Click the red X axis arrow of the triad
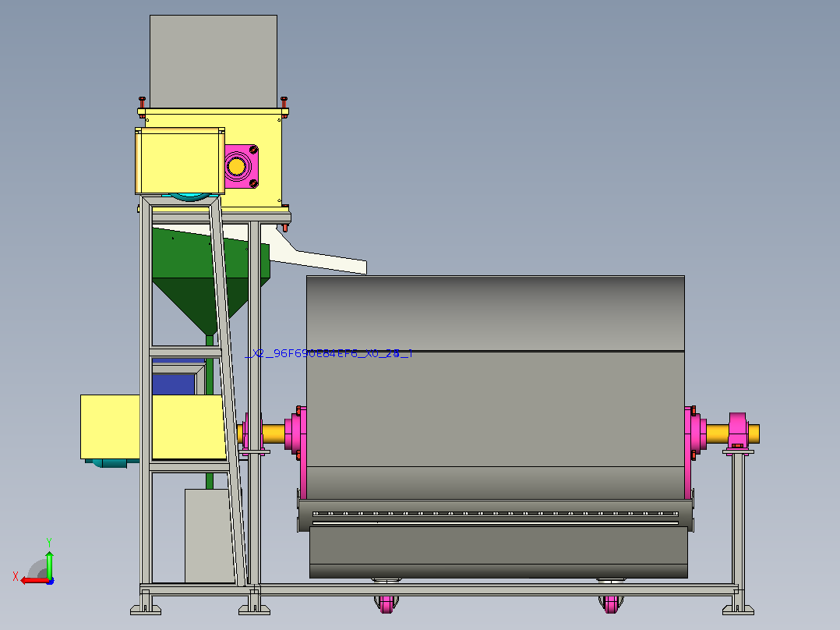Viewport: 840px width, 630px height. pyautogui.click(x=34, y=581)
